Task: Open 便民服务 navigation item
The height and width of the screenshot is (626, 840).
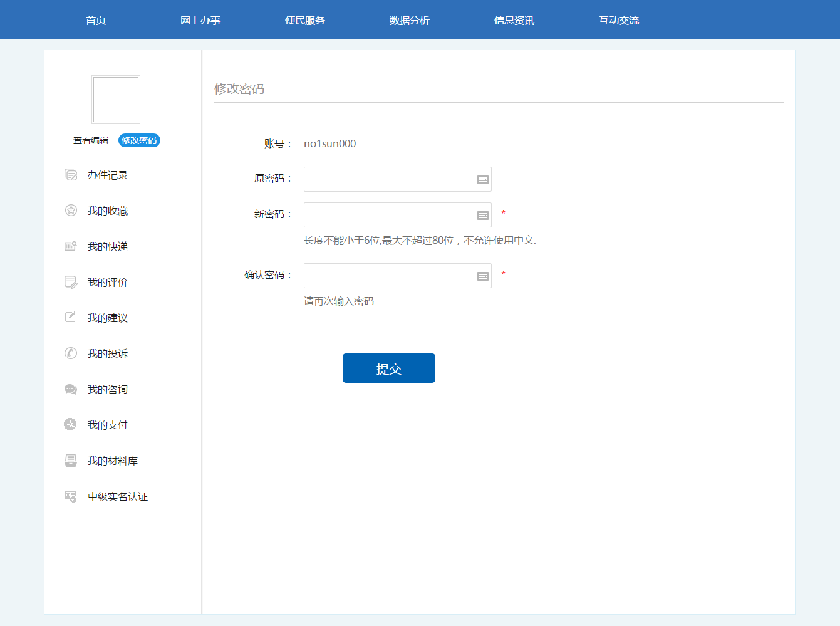Action: tap(305, 20)
